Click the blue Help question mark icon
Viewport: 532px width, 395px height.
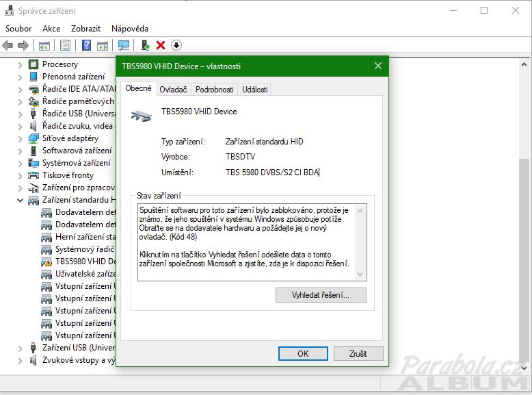(x=87, y=45)
